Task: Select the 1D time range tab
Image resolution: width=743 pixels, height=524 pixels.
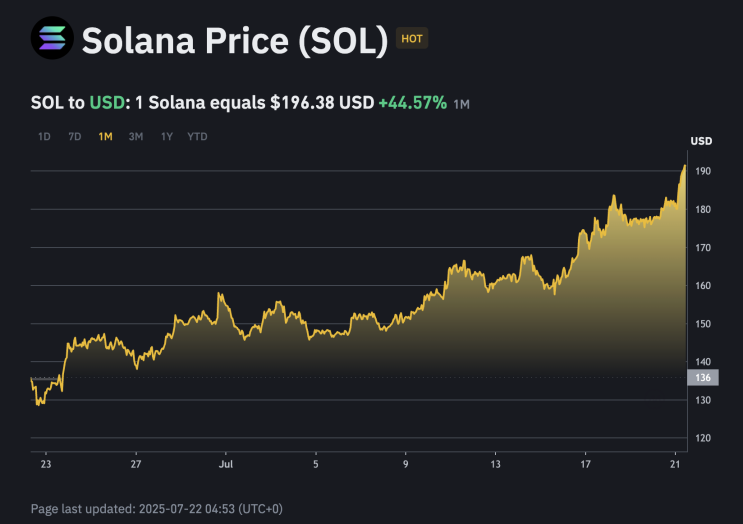Action: click(44, 136)
